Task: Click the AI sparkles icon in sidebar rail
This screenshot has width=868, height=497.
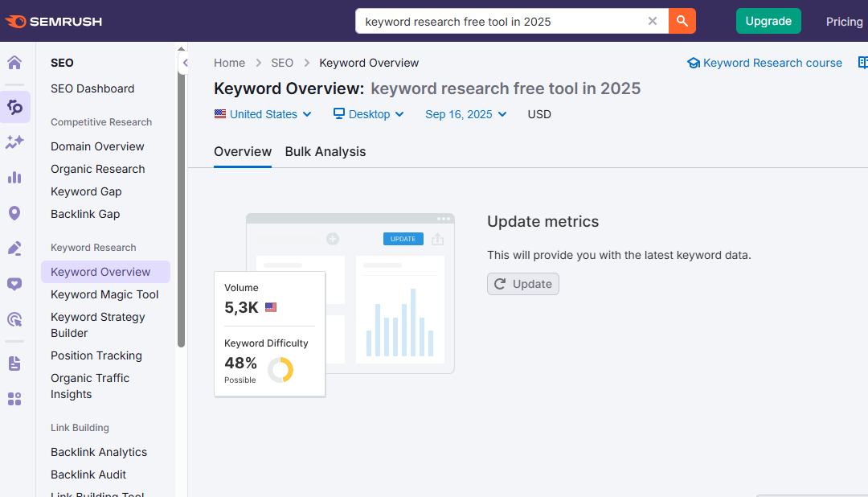Action: [x=15, y=142]
